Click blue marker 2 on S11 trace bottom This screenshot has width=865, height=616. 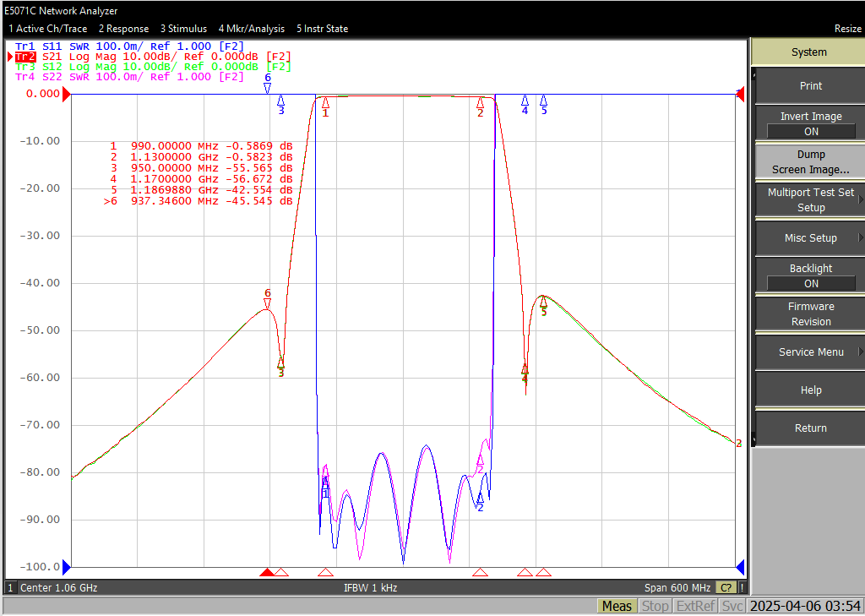[x=480, y=502]
